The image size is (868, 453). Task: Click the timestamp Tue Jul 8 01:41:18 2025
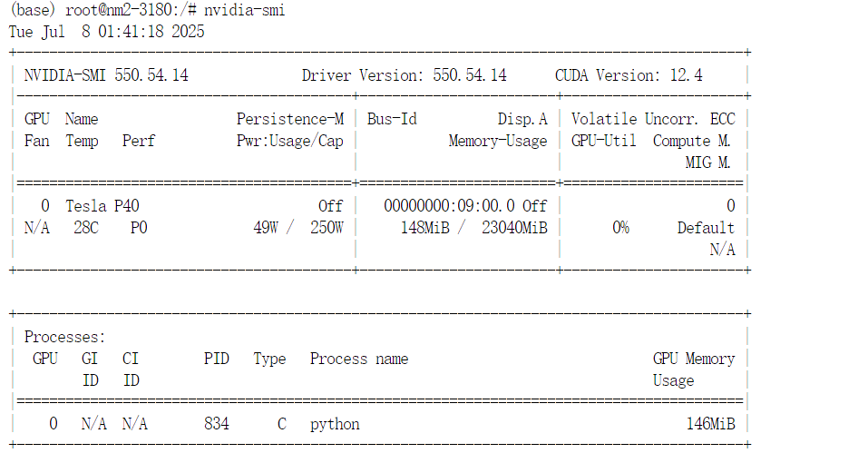[107, 32]
